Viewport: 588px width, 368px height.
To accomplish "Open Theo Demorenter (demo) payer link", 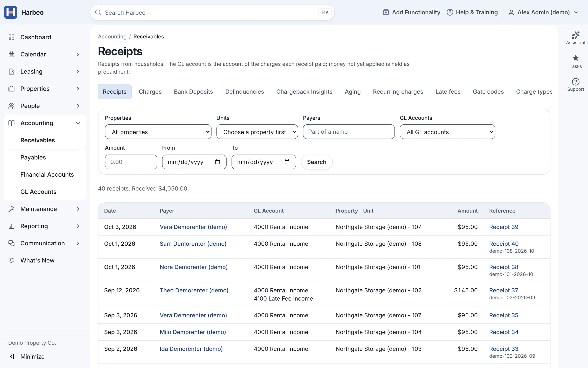I will [x=194, y=290].
